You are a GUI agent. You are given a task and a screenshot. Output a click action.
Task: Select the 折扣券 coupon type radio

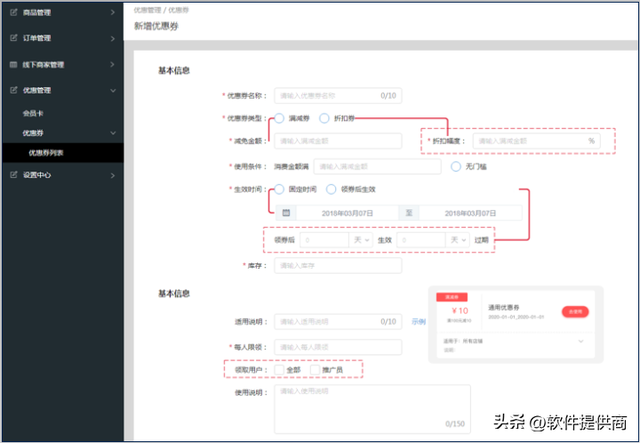(x=324, y=118)
